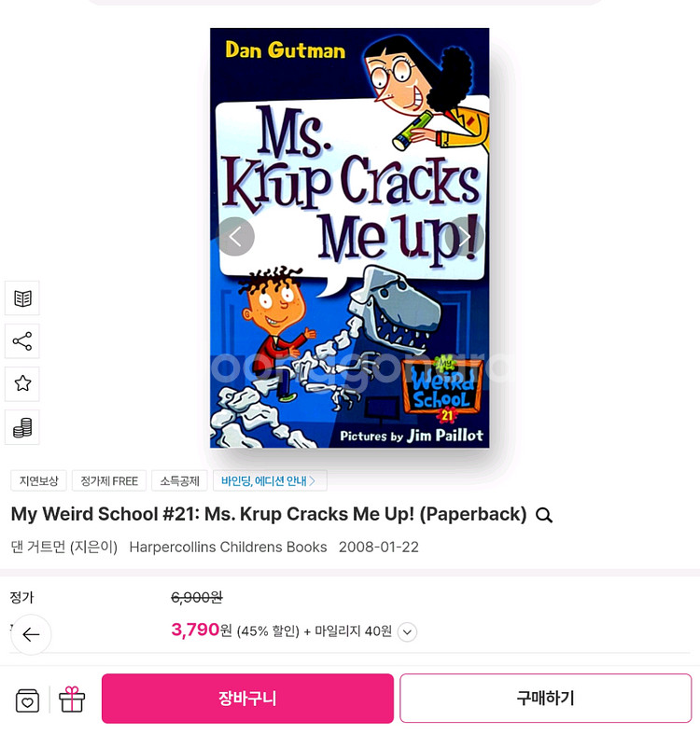Open the coin stack mileage icon
This screenshot has height=735, width=700.
point(22,427)
